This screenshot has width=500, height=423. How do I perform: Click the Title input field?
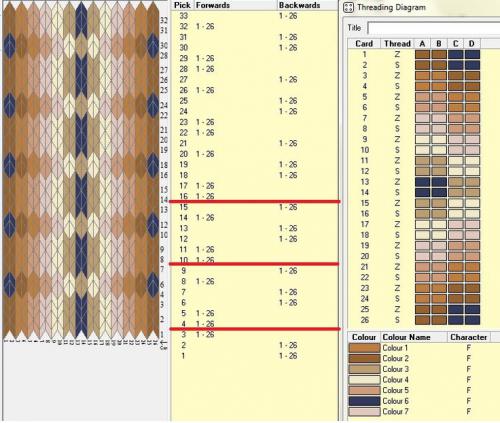[433, 28]
